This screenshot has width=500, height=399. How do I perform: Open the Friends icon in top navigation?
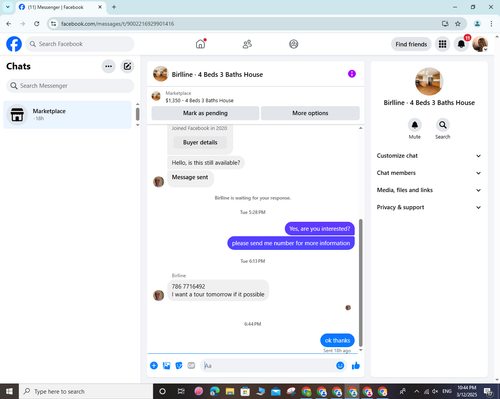[247, 44]
